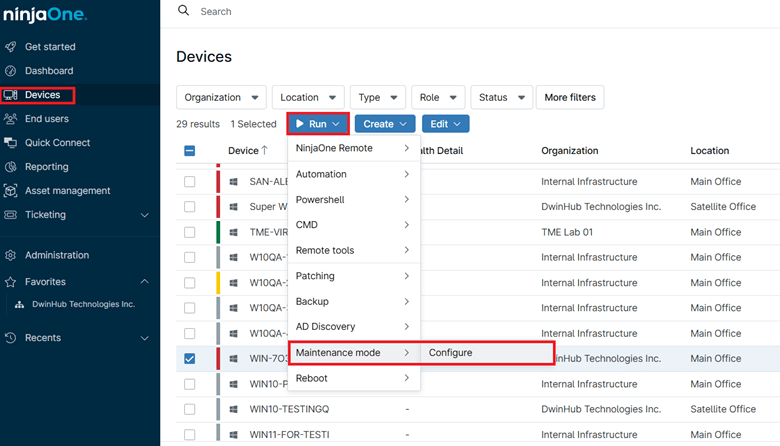The height and width of the screenshot is (446, 780).
Task: Click the Windows icon in WIN10-TESTINGQ row
Action: click(233, 409)
